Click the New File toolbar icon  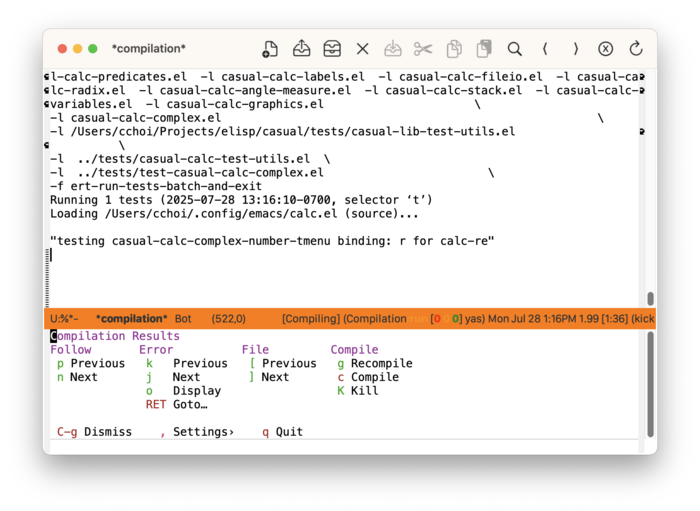click(x=270, y=49)
